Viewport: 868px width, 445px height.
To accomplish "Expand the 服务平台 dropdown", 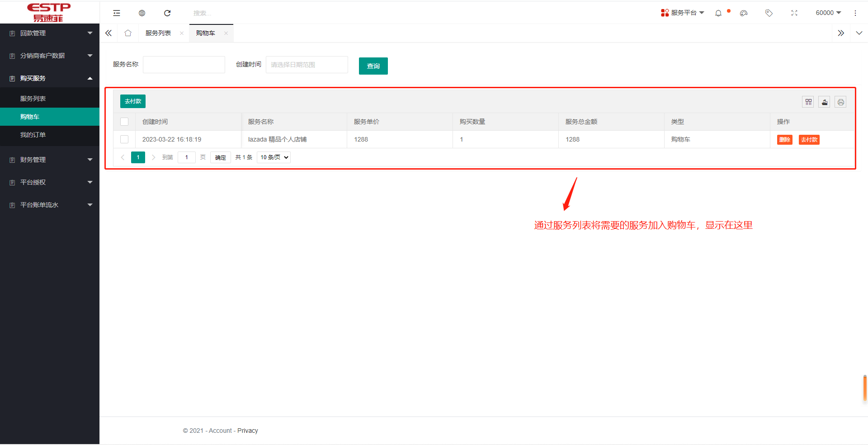I will click(683, 13).
